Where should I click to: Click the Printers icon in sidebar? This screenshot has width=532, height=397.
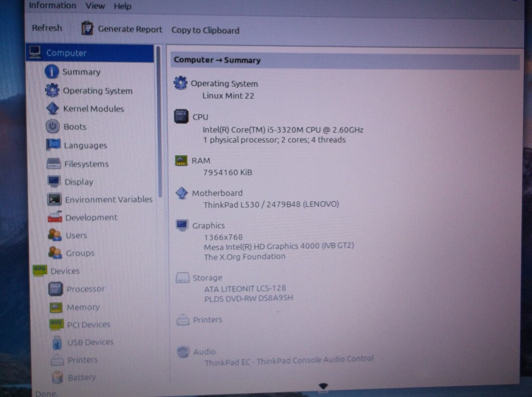point(57,360)
